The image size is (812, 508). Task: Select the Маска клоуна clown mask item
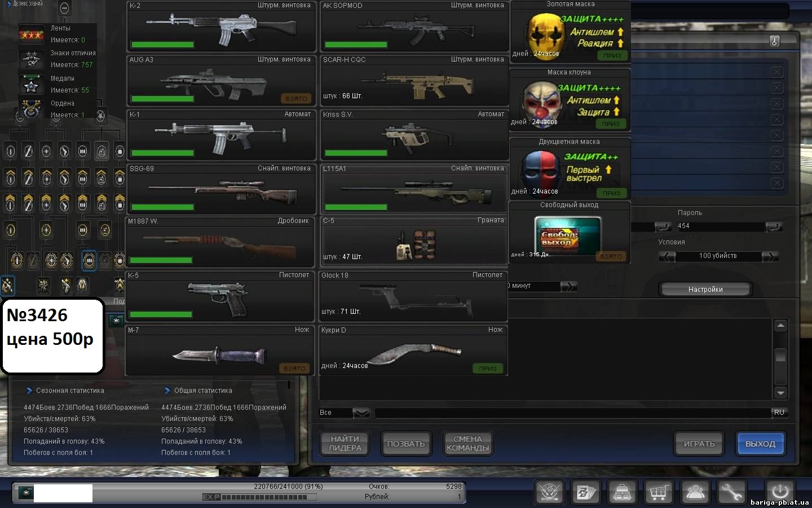(570, 99)
